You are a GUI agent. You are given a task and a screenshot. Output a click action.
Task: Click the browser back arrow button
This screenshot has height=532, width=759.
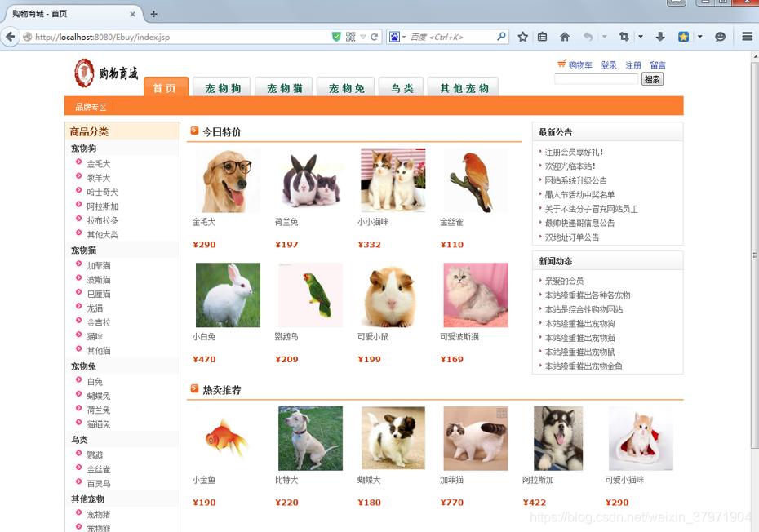[x=10, y=37]
